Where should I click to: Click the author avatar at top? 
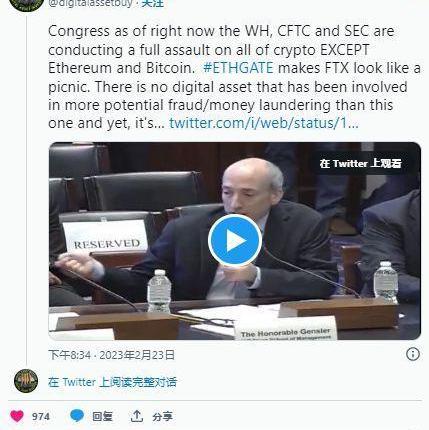coord(26,4)
